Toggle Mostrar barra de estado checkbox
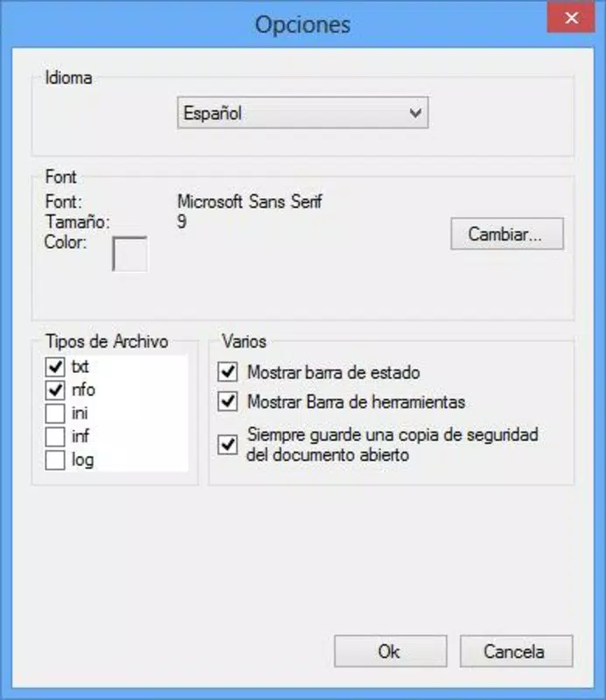Image resolution: width=606 pixels, height=700 pixels. pos(228,372)
